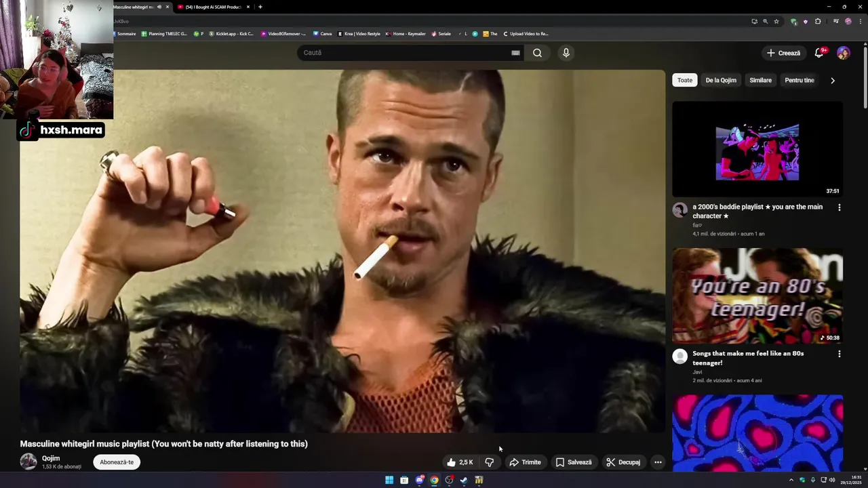868x488 pixels.
Task: Open the on-screen keyboard icon in search box
Action: (x=515, y=53)
